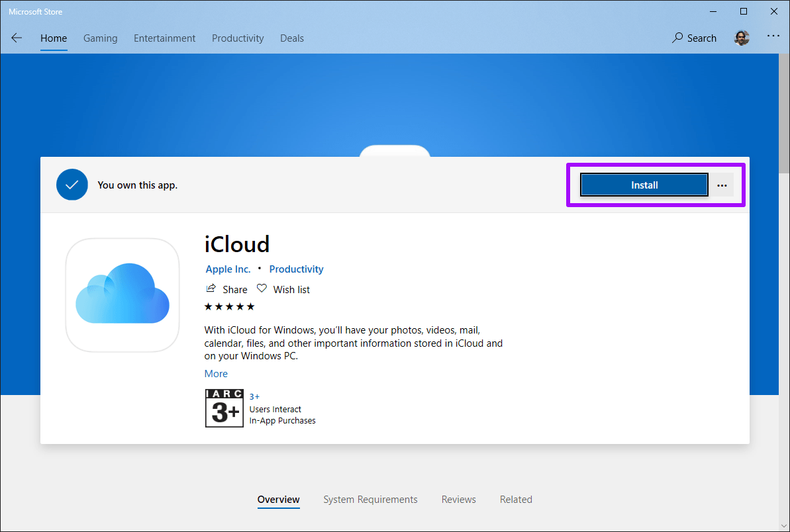Click the owned checkmark circle icon

pos(72,185)
